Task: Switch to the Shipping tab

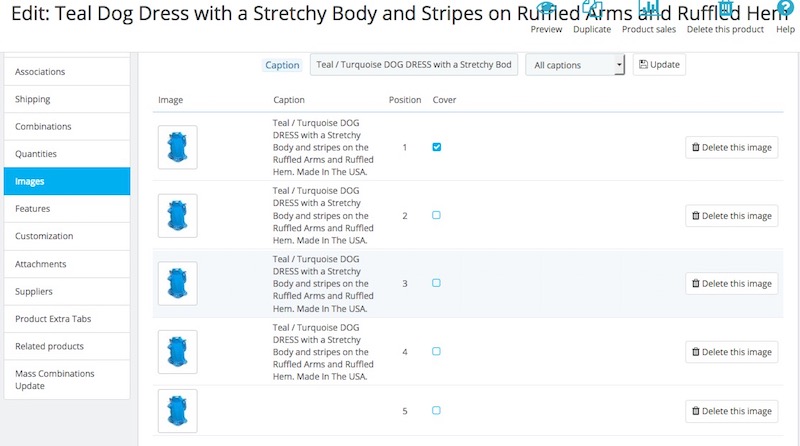Action: [x=67, y=99]
